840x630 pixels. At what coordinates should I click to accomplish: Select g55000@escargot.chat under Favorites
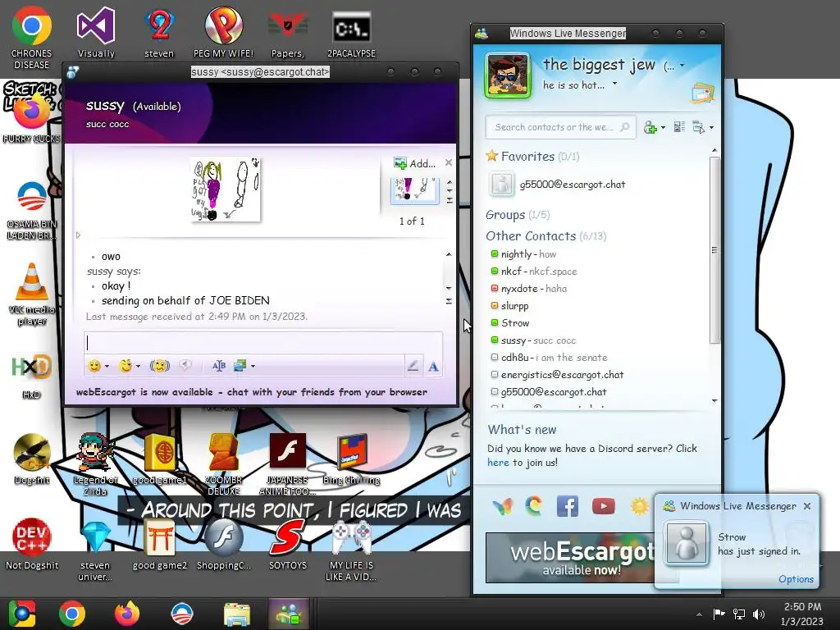(x=557, y=185)
